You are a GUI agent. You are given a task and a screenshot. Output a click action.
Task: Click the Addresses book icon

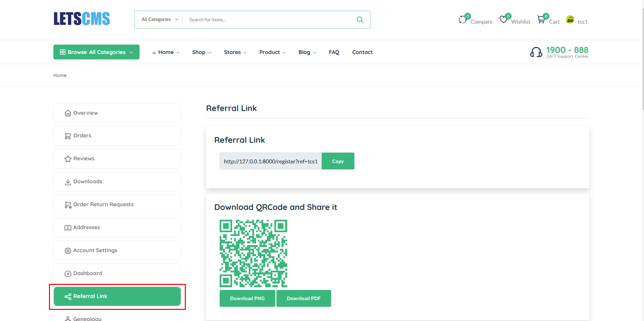[68, 227]
